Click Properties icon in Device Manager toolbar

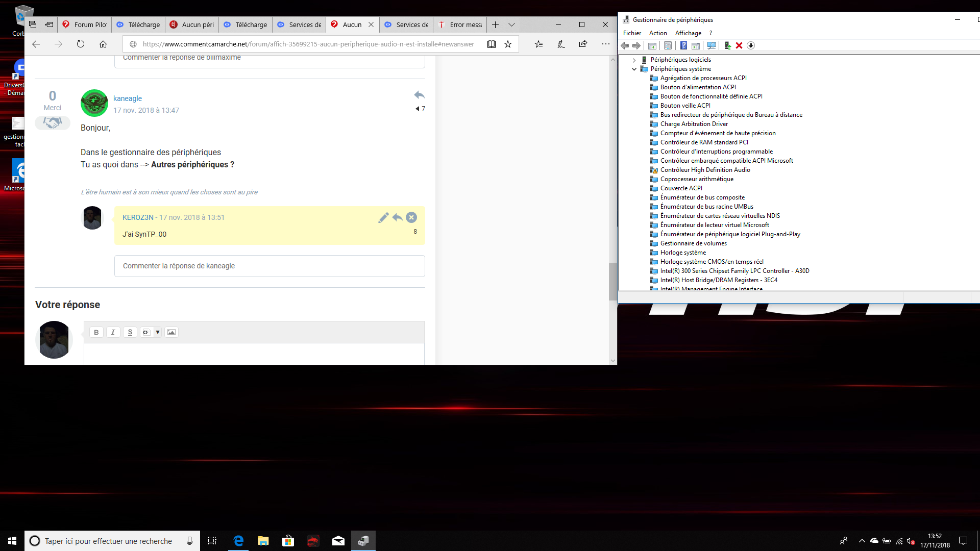pyautogui.click(x=668, y=45)
